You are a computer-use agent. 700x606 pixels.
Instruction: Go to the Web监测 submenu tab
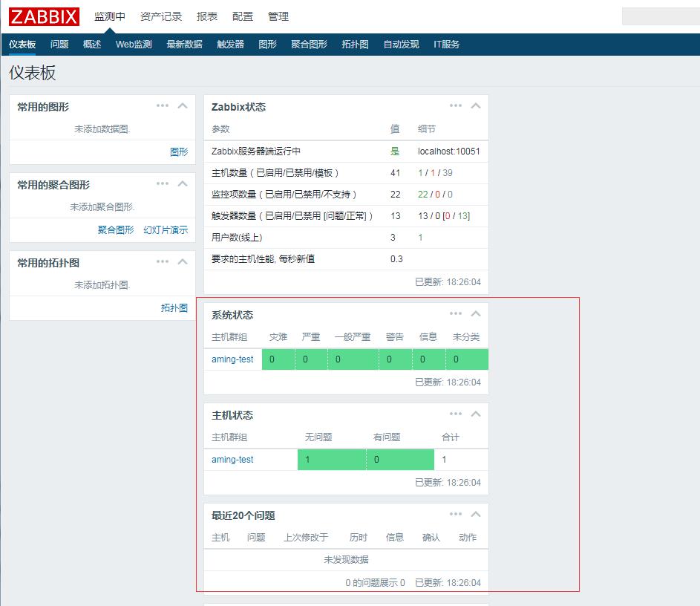(x=134, y=45)
